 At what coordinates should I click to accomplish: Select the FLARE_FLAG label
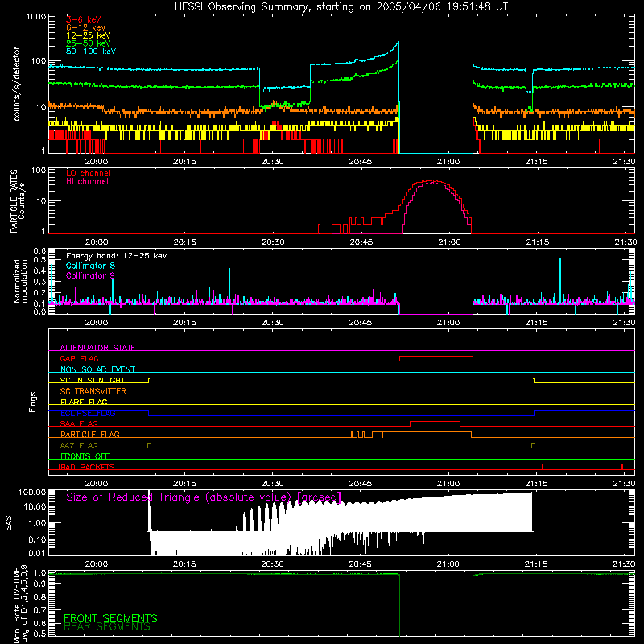point(84,402)
